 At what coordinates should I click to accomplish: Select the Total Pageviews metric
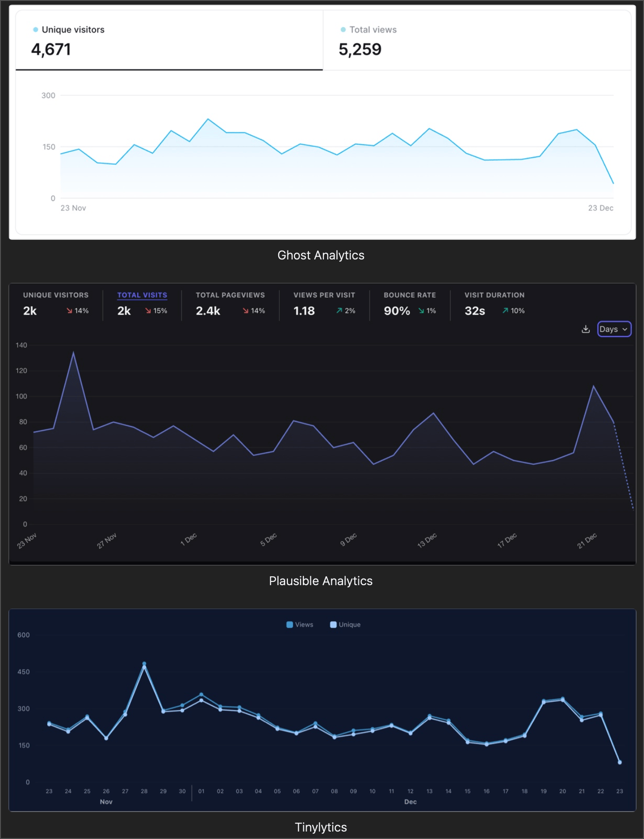point(230,303)
